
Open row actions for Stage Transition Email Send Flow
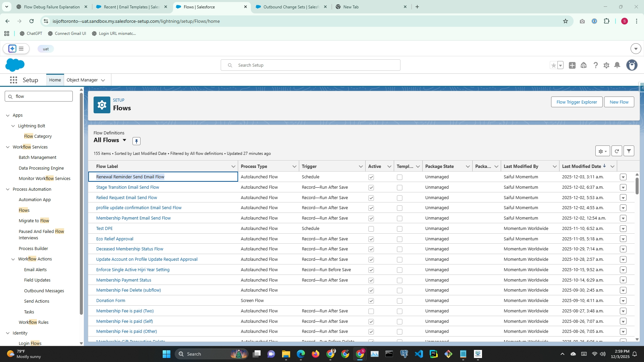(623, 188)
